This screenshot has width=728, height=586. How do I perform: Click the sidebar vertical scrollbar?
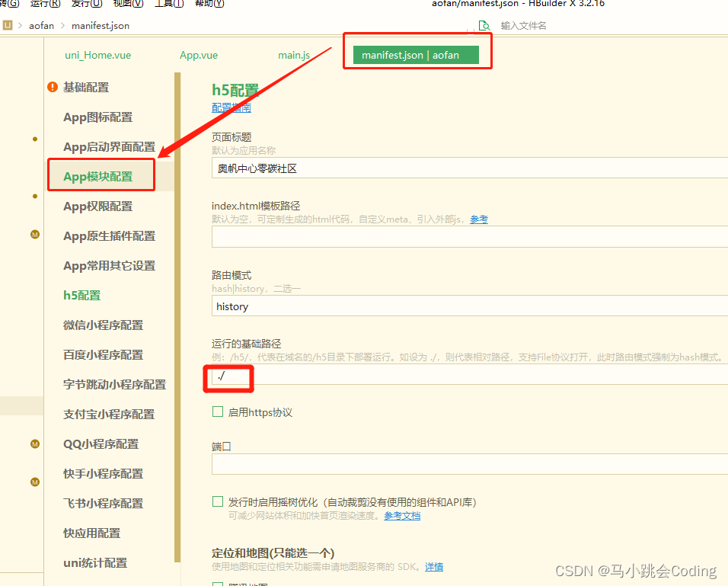(x=177, y=317)
